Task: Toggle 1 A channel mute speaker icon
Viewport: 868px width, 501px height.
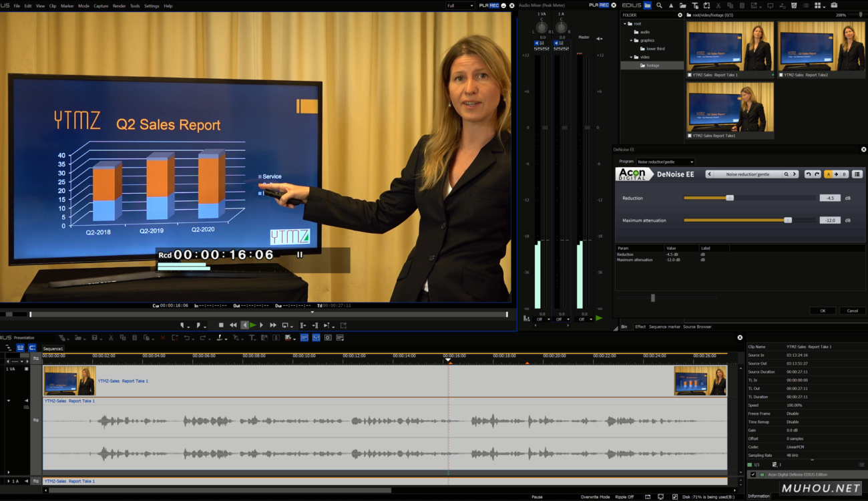Action: pos(556,43)
